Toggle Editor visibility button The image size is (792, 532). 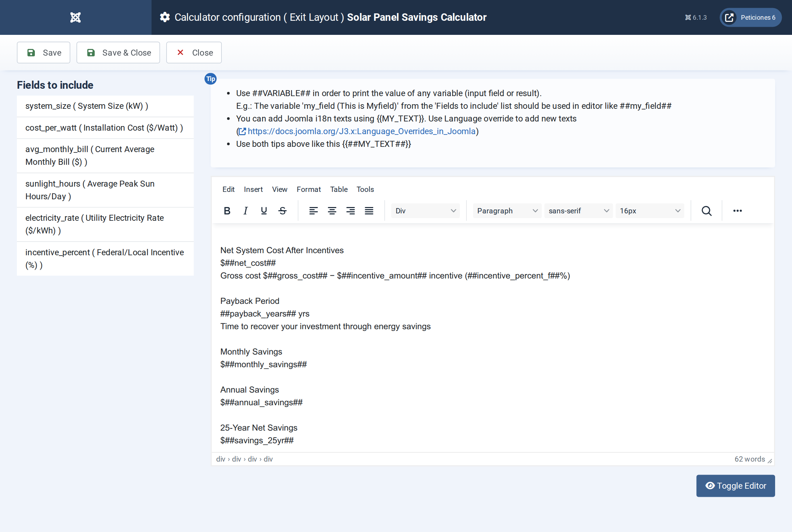coord(735,486)
